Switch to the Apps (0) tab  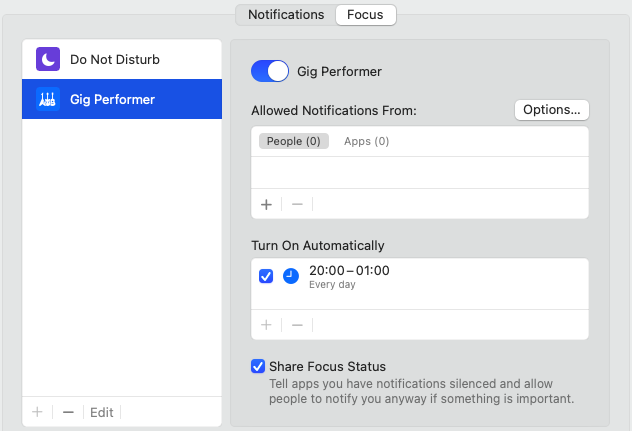pyautogui.click(x=366, y=141)
